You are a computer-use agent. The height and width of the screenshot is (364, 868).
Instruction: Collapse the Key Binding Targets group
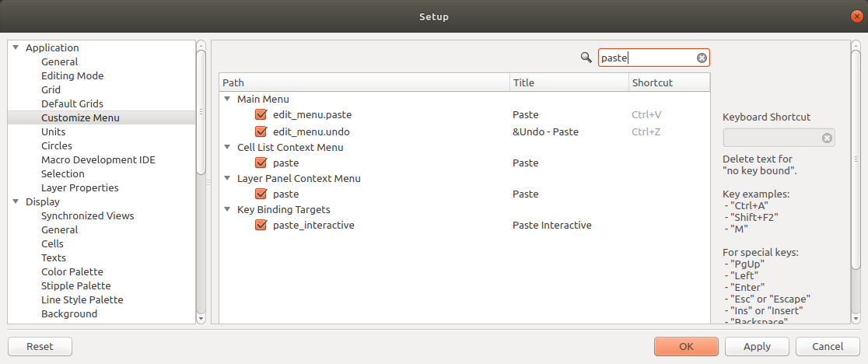(227, 209)
